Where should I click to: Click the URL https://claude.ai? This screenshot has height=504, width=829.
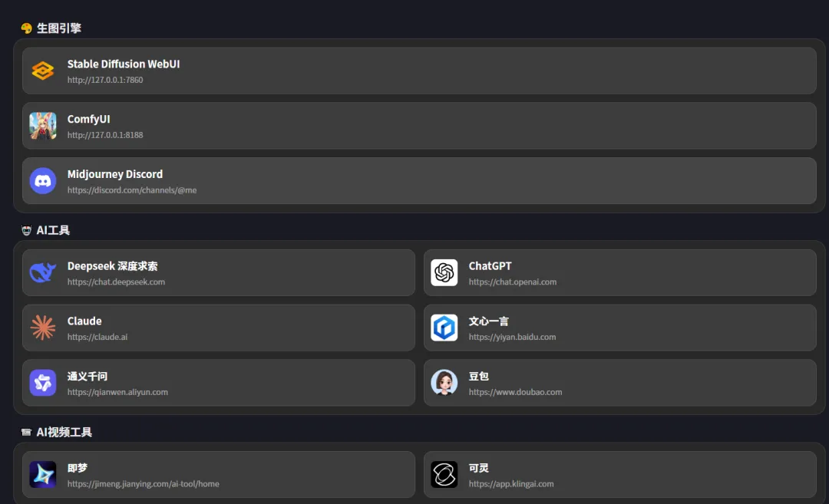tap(97, 337)
